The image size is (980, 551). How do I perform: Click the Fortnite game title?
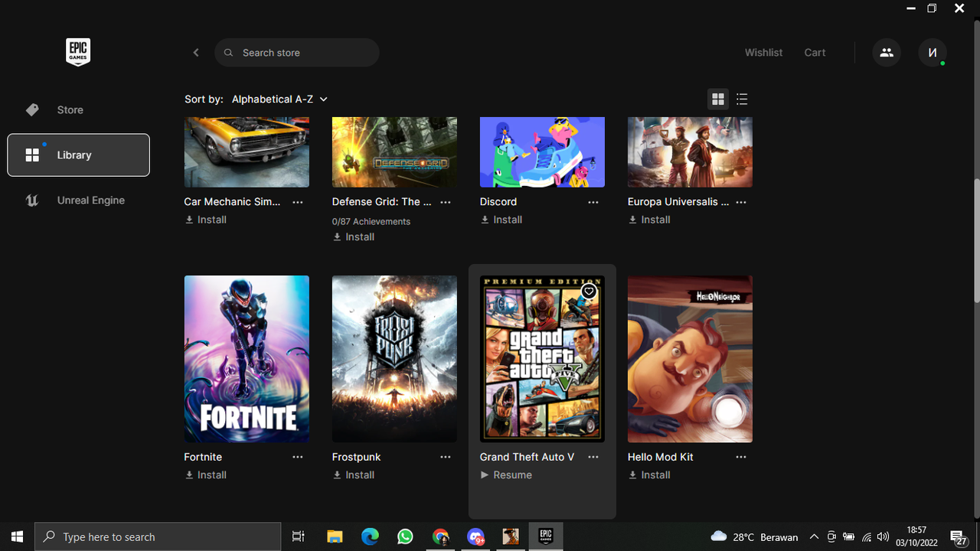coord(203,457)
